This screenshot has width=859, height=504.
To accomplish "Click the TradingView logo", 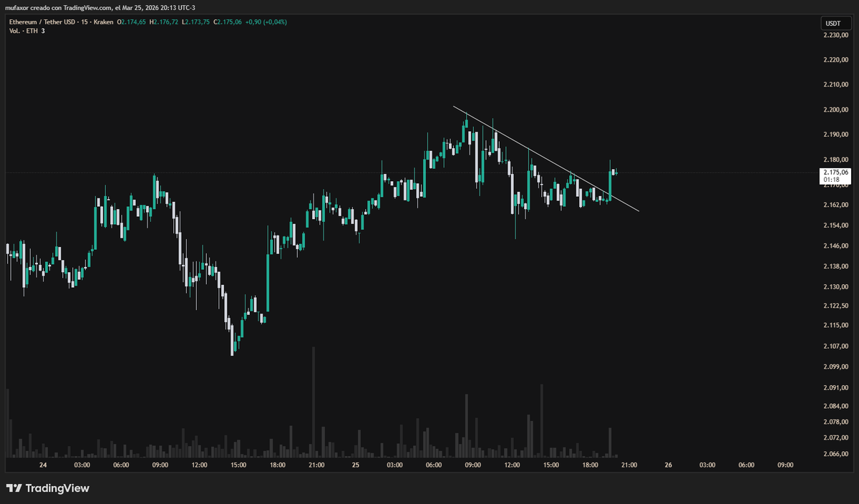I will 48,488.
